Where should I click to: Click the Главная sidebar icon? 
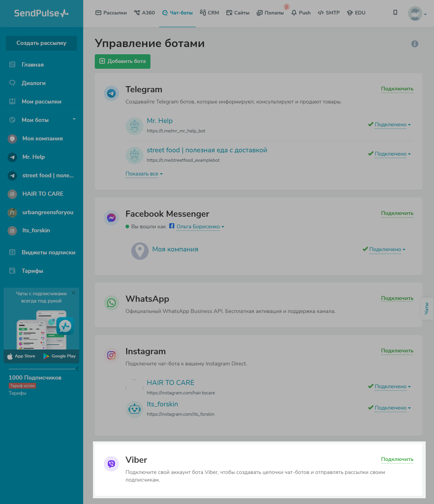pyautogui.click(x=12, y=64)
